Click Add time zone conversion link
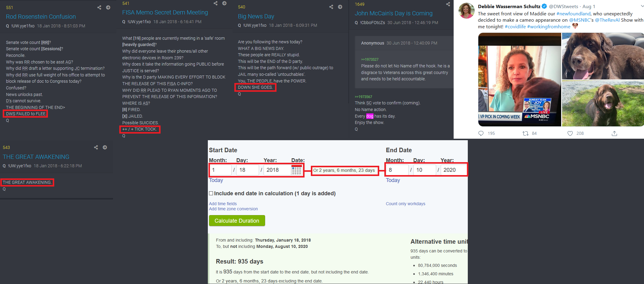 coord(233,209)
